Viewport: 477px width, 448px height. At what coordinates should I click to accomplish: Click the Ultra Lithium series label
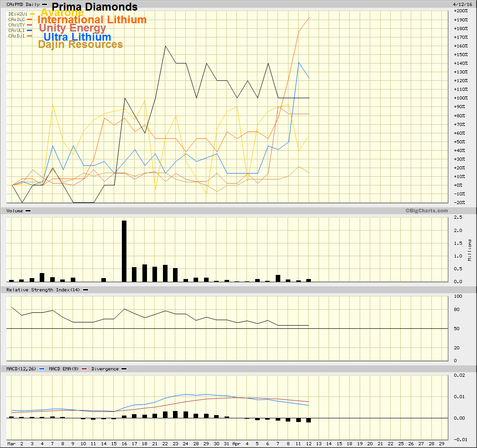tap(77, 37)
